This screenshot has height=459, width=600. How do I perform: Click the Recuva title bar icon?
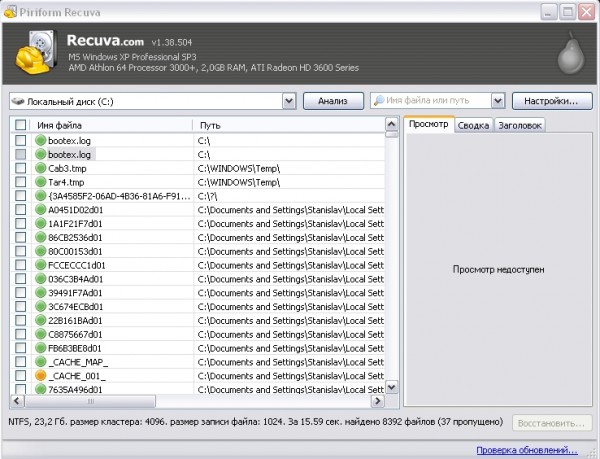tap(10, 12)
